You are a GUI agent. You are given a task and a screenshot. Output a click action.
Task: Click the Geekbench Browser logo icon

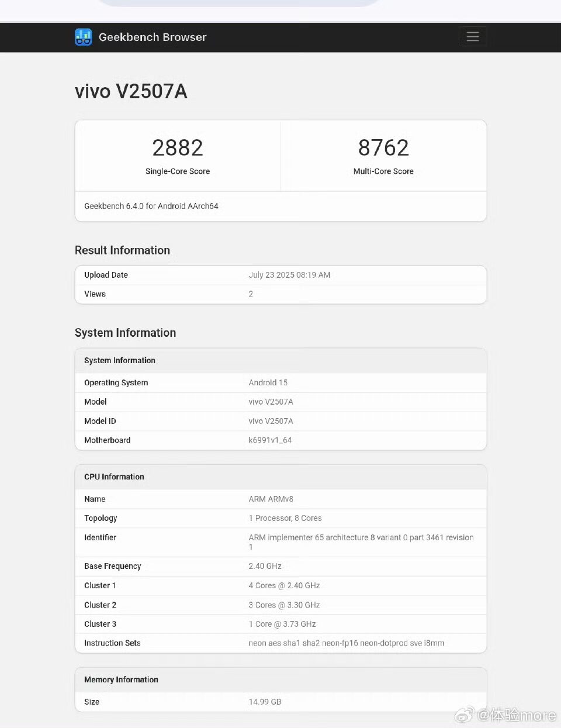point(83,37)
